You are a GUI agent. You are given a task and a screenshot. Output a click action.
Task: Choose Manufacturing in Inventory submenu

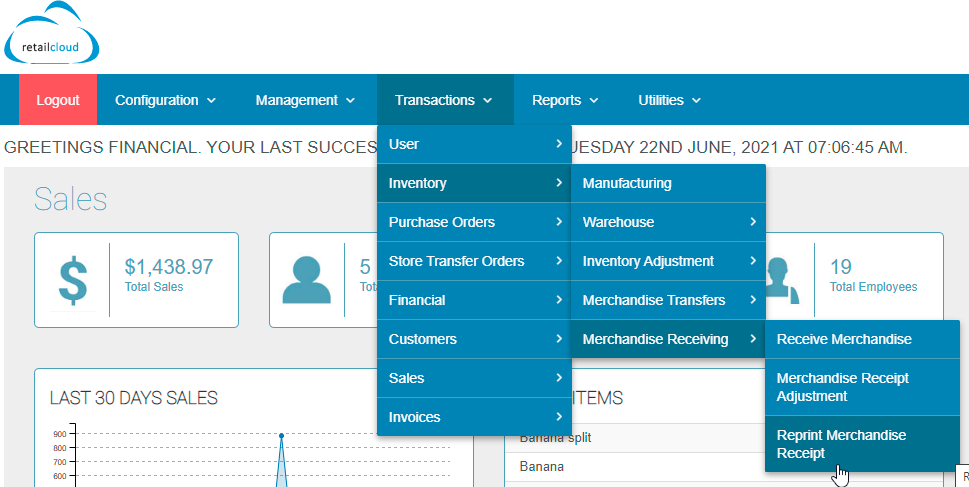click(x=667, y=183)
